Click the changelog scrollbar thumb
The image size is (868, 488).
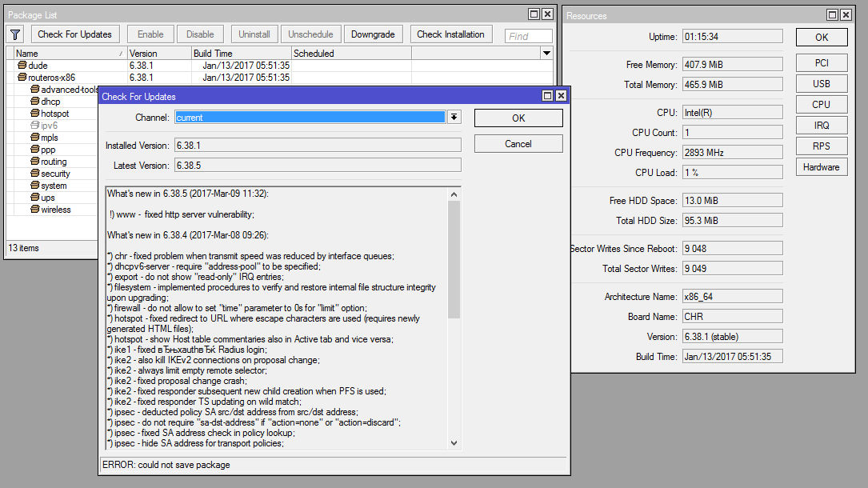click(454, 260)
